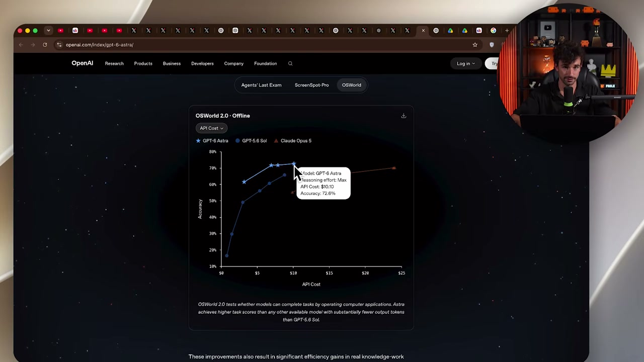
Task: Expand the API Cost dropdown
Action: click(x=211, y=128)
